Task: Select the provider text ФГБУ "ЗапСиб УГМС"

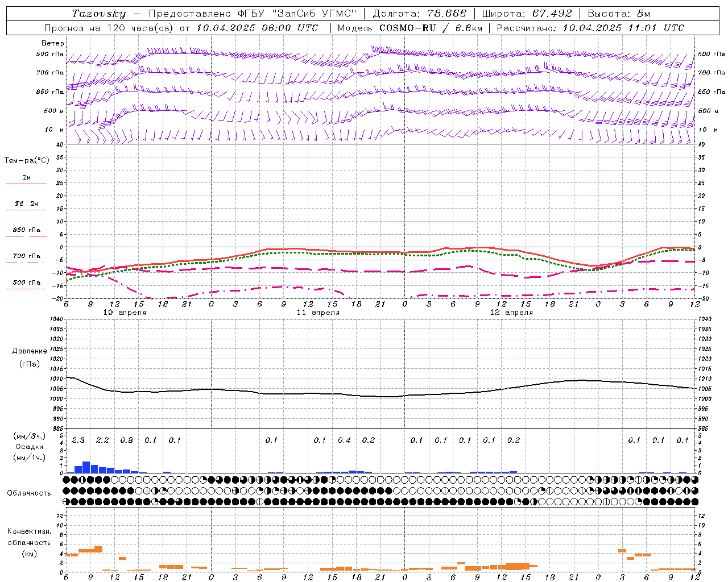Action: 299,14
